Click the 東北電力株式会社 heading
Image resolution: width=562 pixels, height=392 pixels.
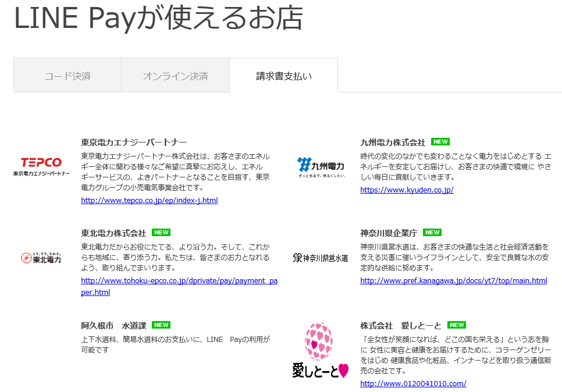click(x=113, y=233)
